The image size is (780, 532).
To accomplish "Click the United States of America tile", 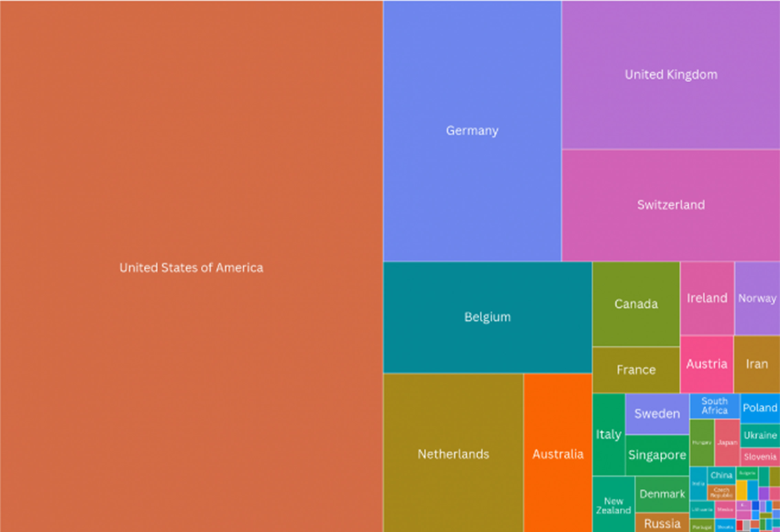I will pyautogui.click(x=191, y=267).
